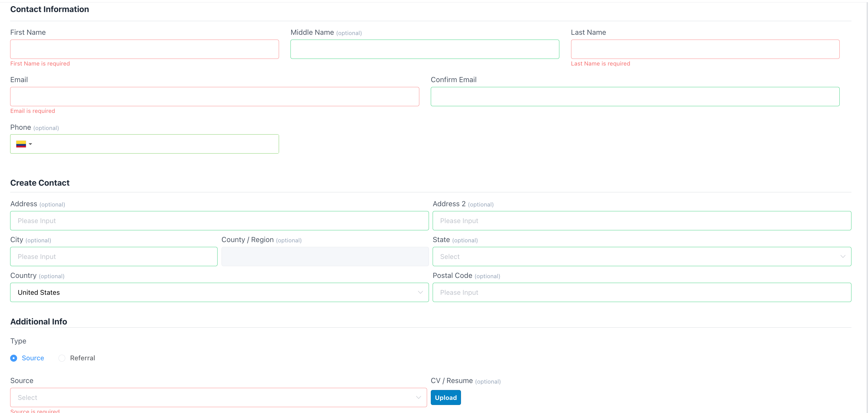This screenshot has width=868, height=413.
Task: Focus the Email input field
Action: click(x=215, y=97)
